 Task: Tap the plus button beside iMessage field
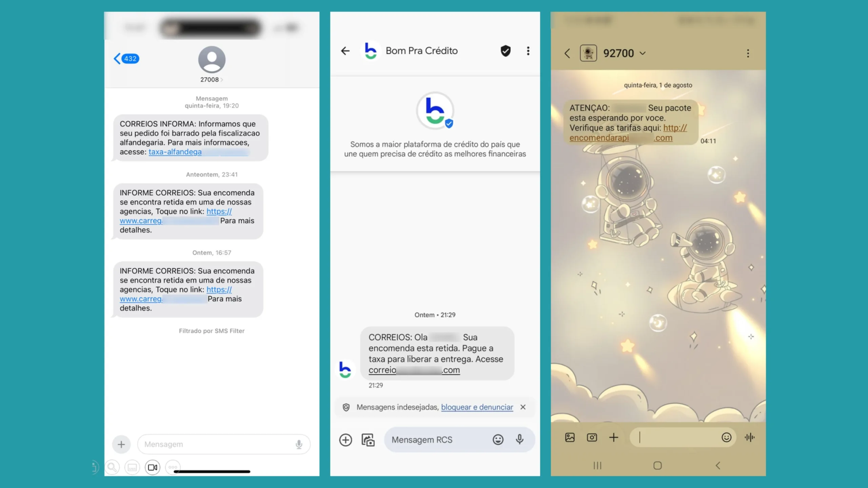(x=121, y=444)
